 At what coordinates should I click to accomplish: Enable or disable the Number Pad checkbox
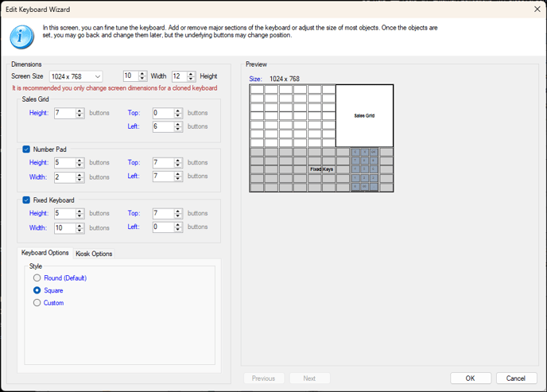pyautogui.click(x=26, y=149)
